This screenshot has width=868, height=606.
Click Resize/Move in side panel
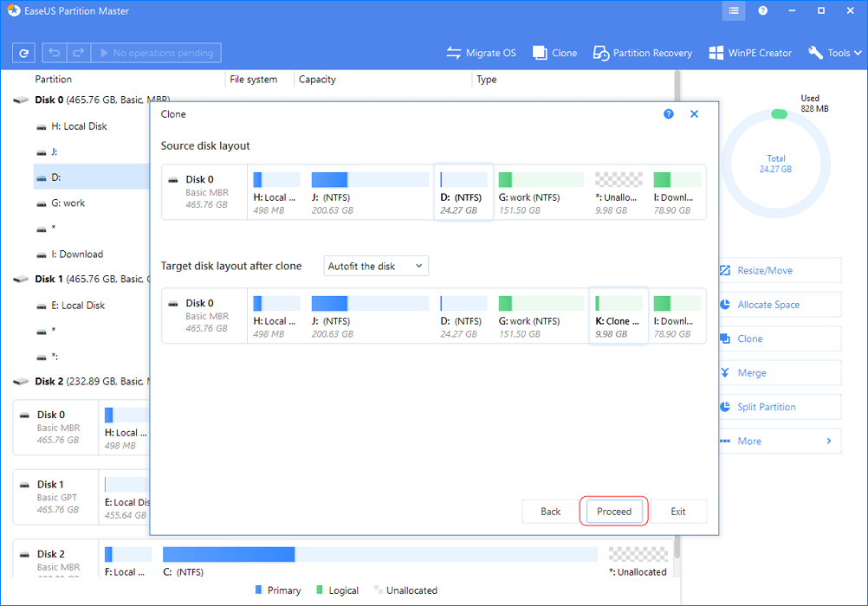click(781, 271)
